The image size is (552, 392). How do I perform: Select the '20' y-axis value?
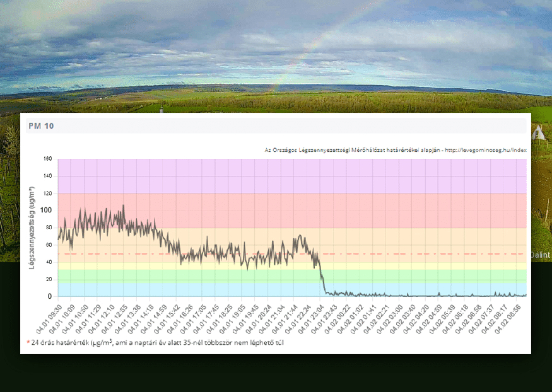pos(49,279)
